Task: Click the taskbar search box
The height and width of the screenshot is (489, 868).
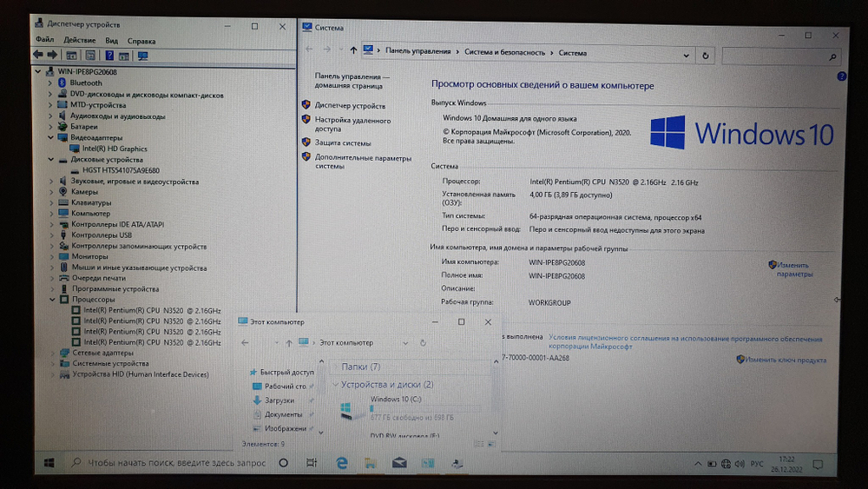Action: click(x=170, y=462)
